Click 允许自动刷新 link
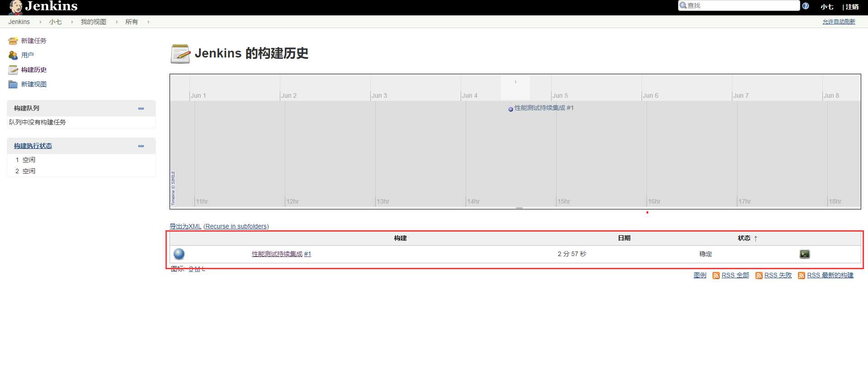 839,22
